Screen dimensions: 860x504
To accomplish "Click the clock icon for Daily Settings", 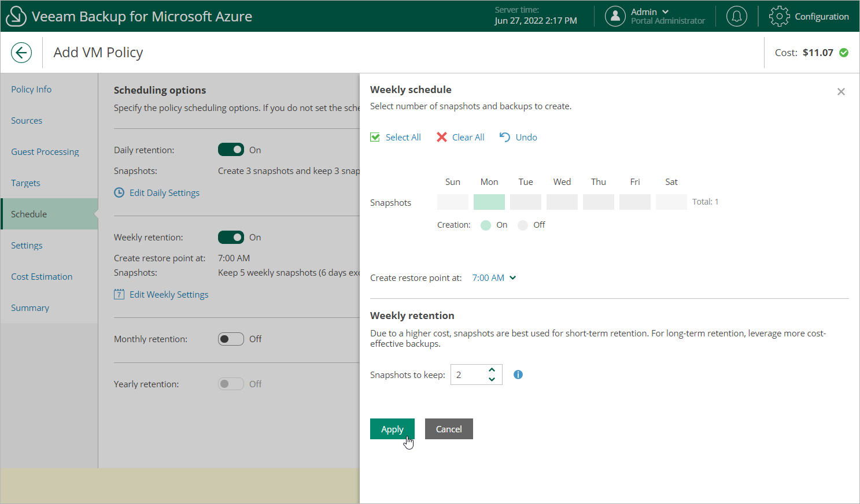I will point(119,192).
